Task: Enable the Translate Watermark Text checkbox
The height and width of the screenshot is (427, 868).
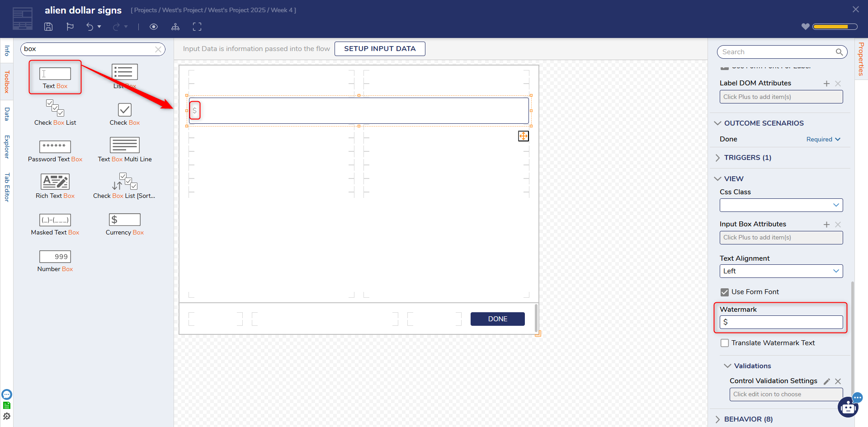Action: coord(725,343)
